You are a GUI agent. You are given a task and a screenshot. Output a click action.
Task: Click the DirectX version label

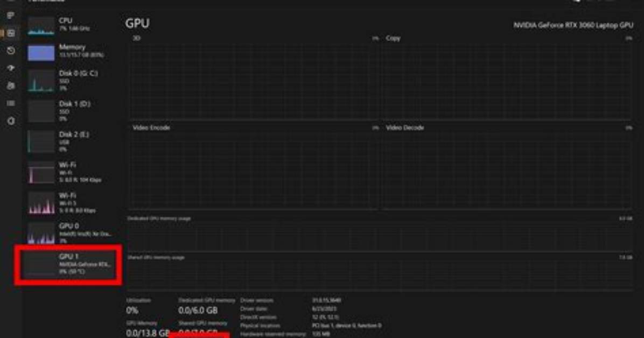pyautogui.click(x=258, y=318)
